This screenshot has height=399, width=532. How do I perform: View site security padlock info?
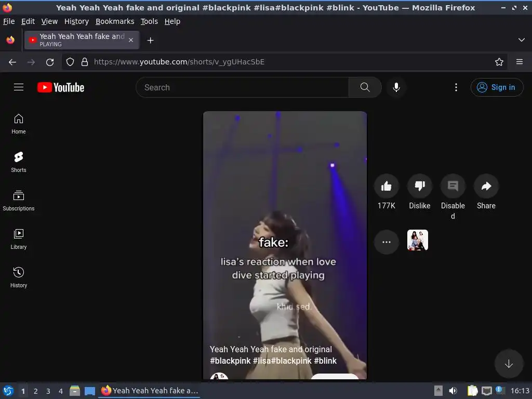tap(85, 62)
